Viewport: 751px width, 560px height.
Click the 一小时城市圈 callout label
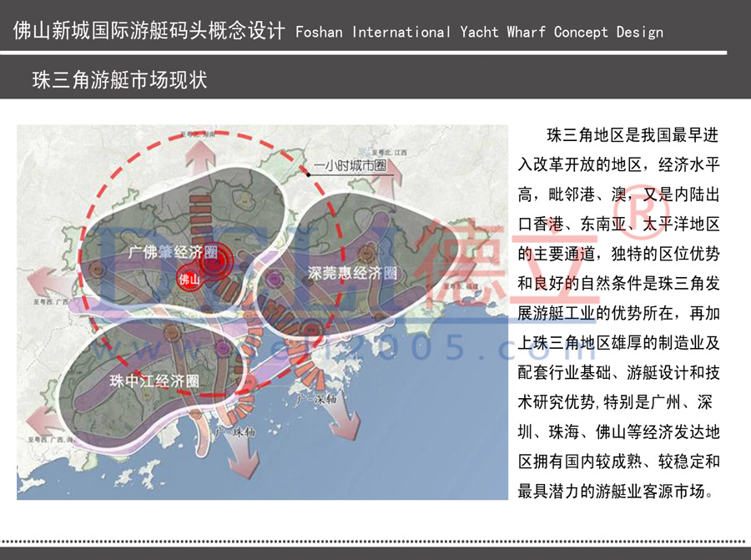click(350, 166)
